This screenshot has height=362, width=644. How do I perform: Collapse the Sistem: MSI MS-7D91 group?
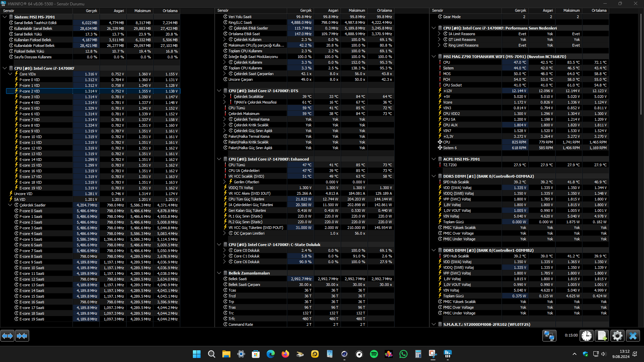point(5,17)
